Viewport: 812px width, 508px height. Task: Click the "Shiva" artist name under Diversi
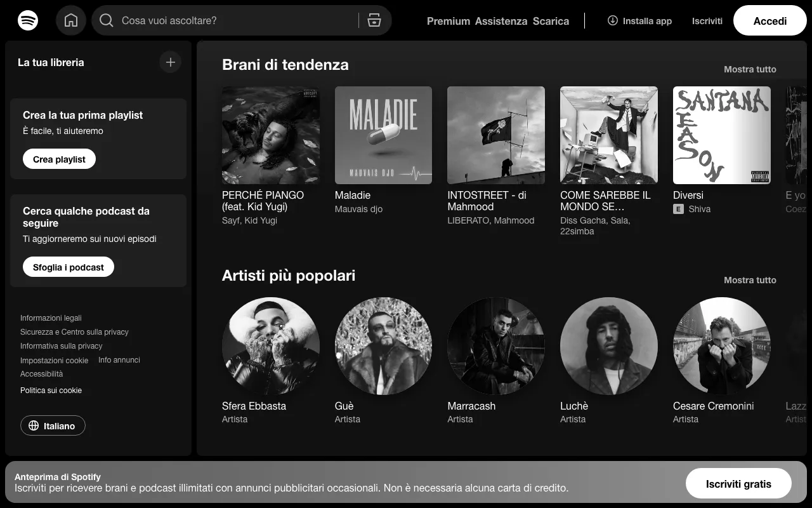pos(700,209)
